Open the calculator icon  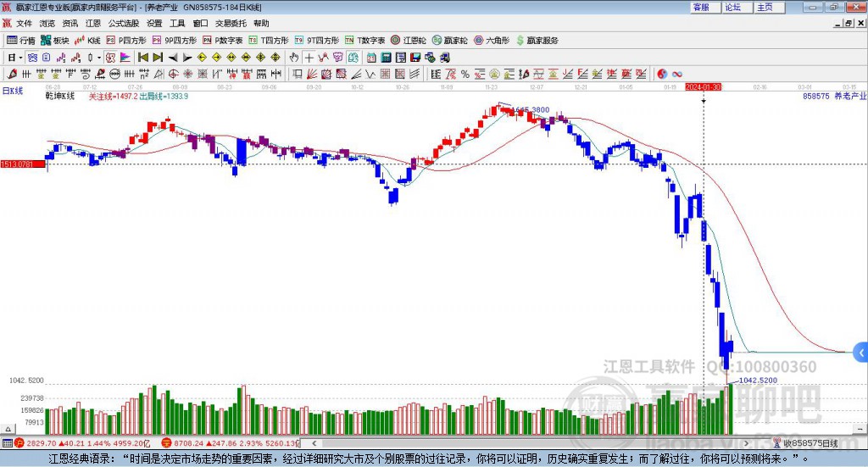386,58
